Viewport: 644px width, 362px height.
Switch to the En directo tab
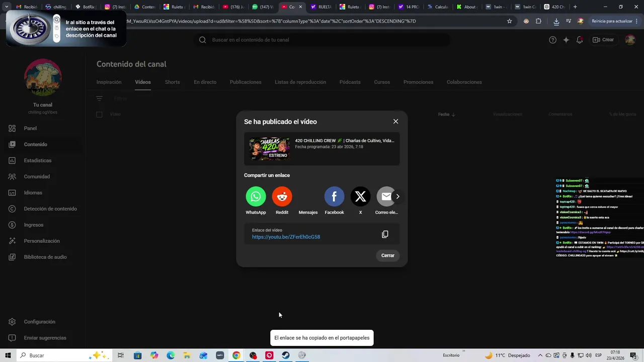205,82
